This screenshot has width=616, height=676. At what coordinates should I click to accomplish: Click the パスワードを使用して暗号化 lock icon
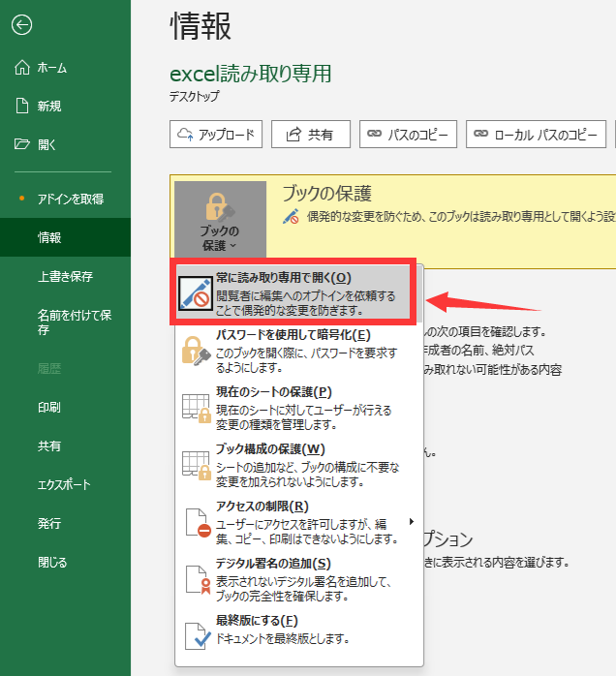point(196,351)
